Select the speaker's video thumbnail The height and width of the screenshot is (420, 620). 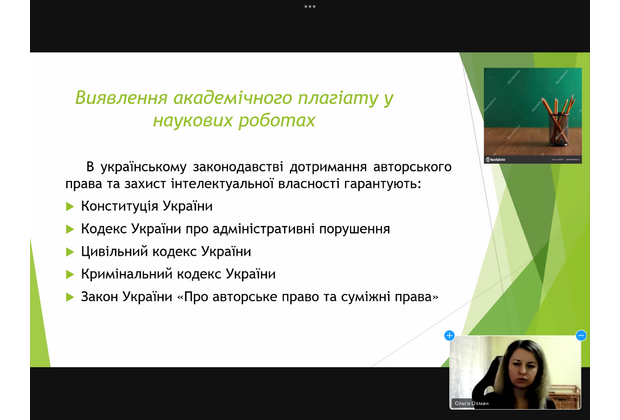(x=515, y=373)
